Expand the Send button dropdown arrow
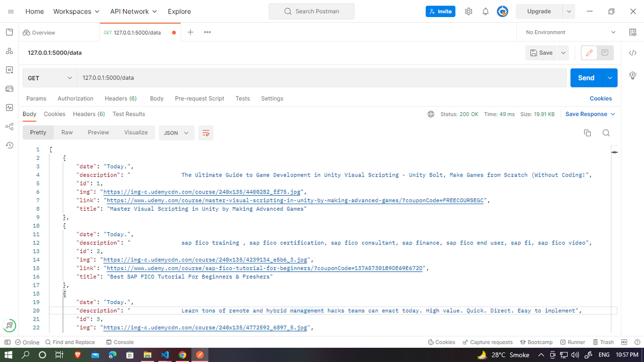Image resolution: width=644 pixels, height=362 pixels. pyautogui.click(x=610, y=78)
